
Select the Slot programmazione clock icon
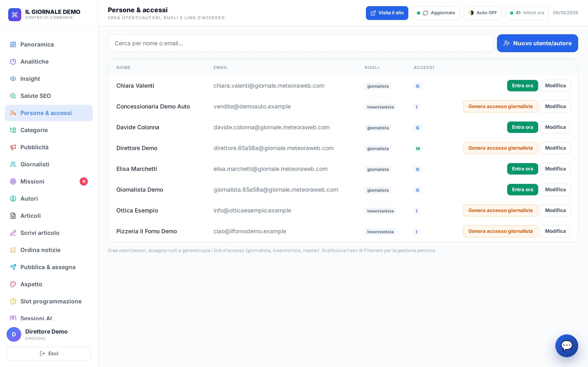(x=13, y=302)
